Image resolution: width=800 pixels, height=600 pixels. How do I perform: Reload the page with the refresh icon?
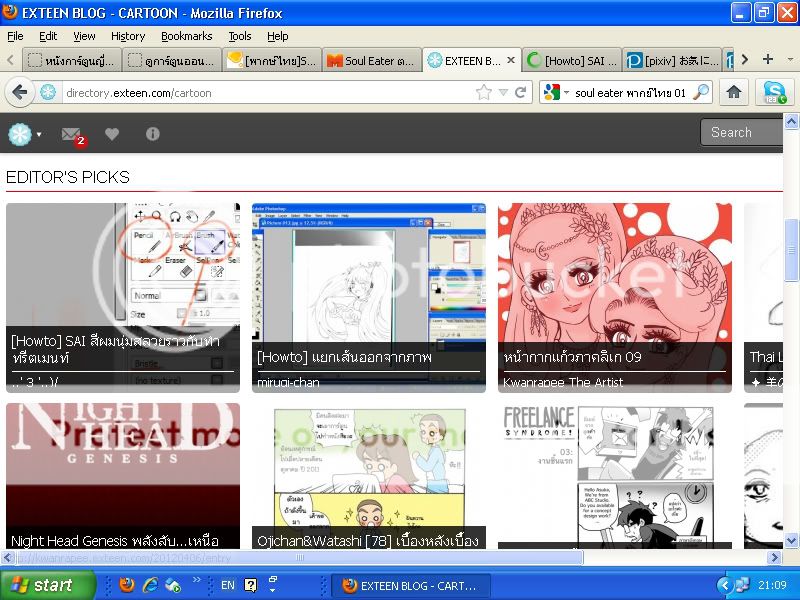coord(520,92)
